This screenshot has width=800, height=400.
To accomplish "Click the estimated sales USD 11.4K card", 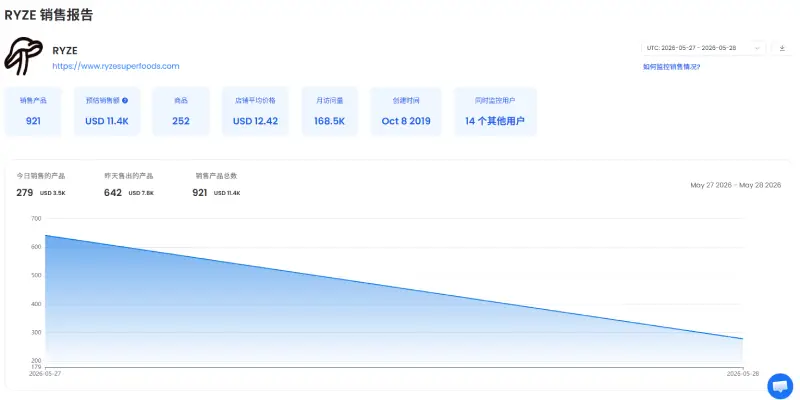I will pos(107,112).
